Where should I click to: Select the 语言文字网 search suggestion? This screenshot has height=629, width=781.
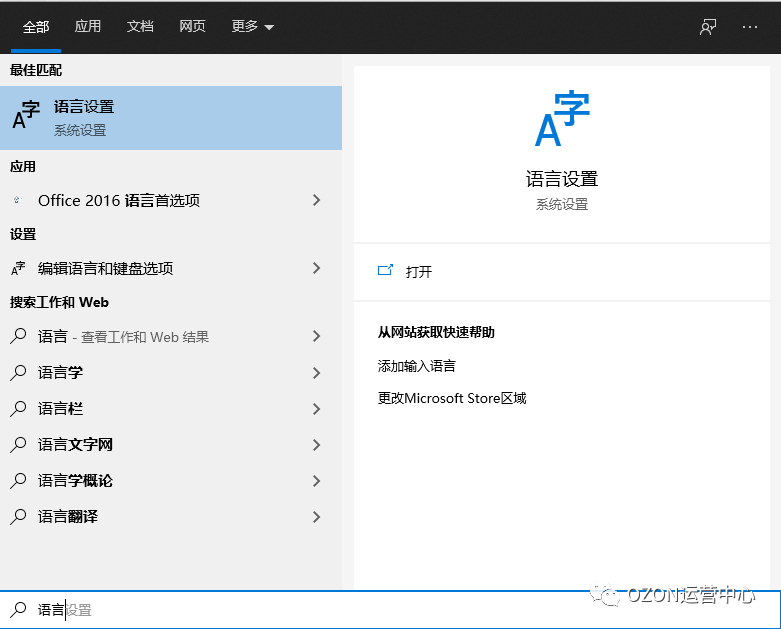click(x=171, y=444)
